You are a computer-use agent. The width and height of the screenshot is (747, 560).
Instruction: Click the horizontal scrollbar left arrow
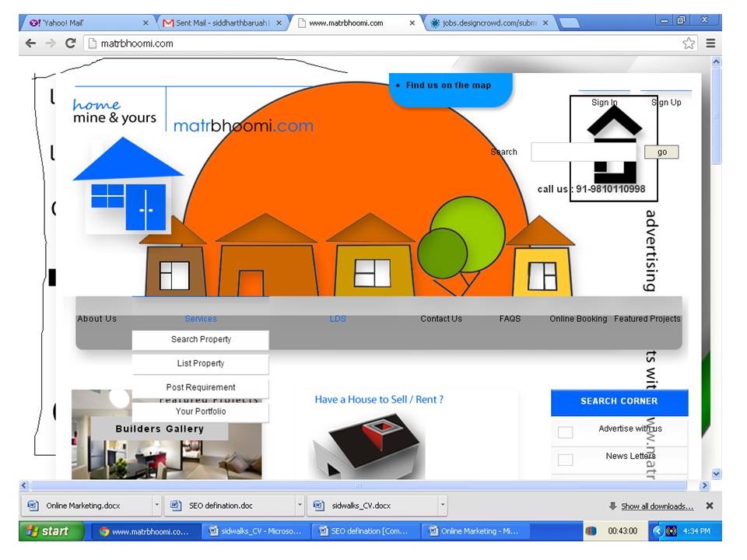24,485
